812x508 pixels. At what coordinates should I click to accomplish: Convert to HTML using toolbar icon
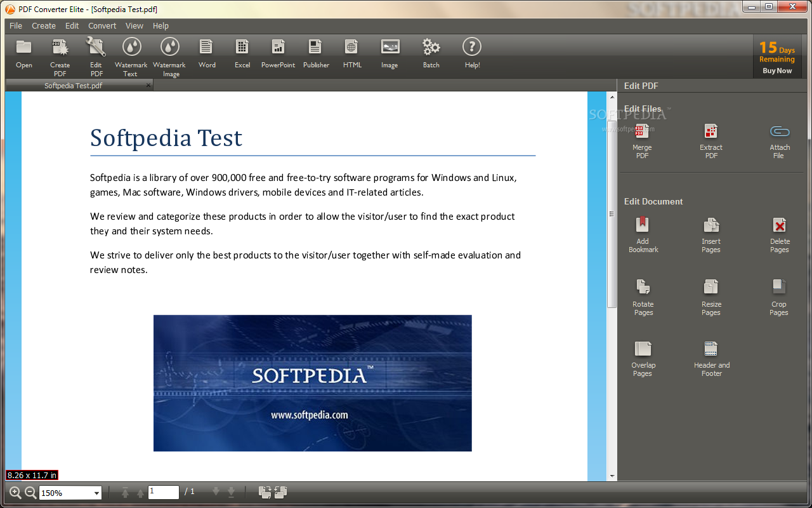(351, 47)
